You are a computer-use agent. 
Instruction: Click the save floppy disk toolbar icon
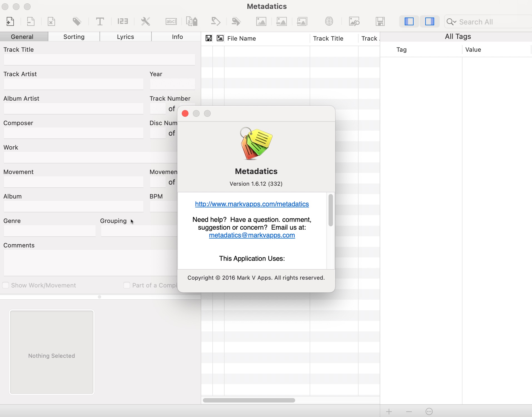(x=380, y=21)
